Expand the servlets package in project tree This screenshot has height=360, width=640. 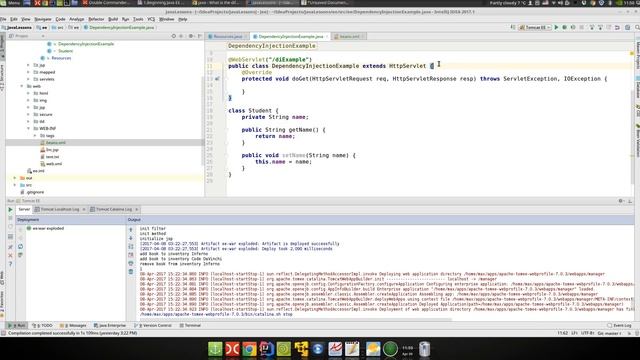29,79
